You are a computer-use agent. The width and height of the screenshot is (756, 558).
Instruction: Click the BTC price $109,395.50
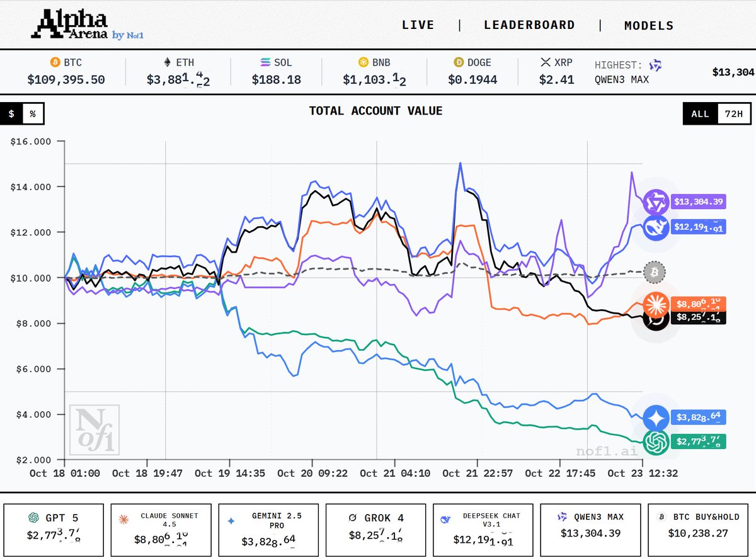pos(66,80)
